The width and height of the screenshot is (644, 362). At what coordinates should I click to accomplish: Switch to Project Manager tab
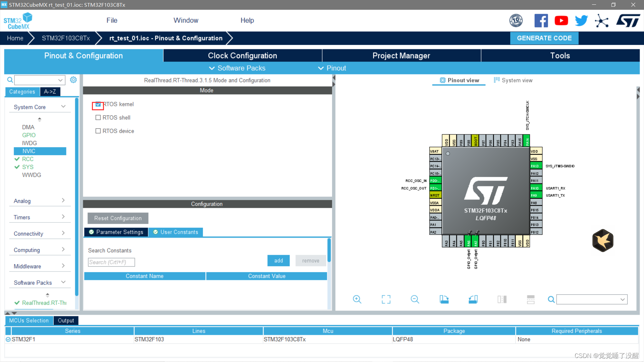401,56
